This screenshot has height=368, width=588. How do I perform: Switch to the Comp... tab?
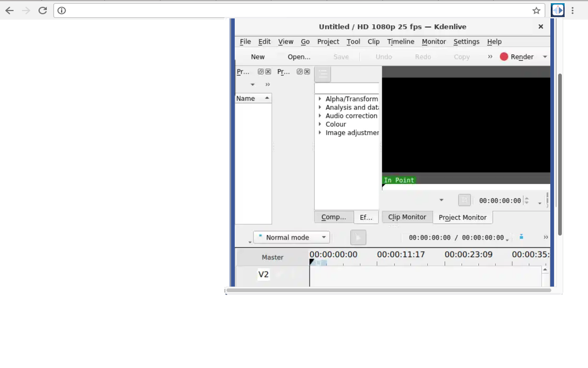point(334,217)
